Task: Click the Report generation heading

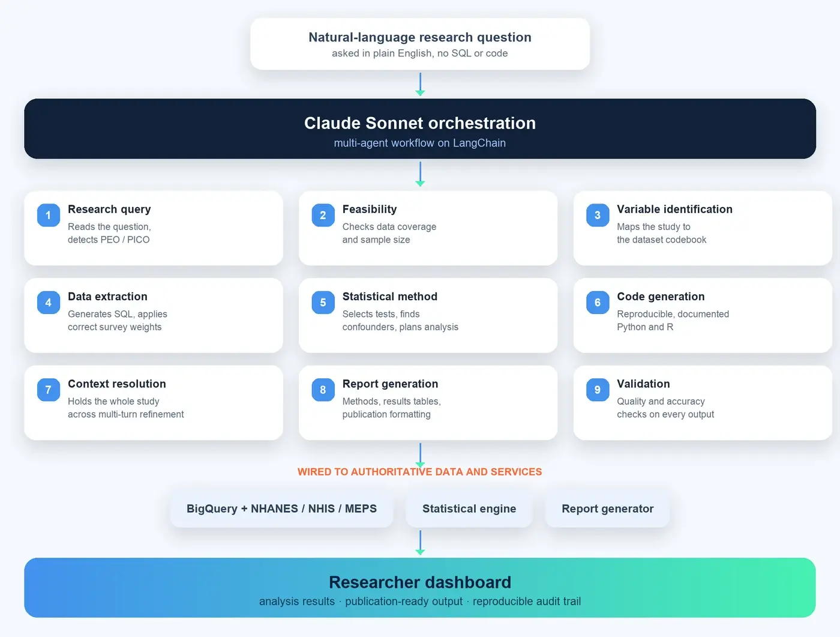Action: pos(390,384)
